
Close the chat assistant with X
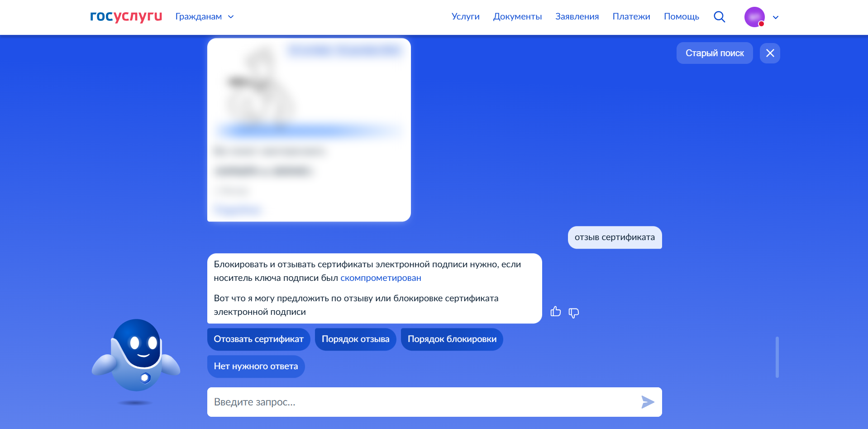pyautogui.click(x=770, y=53)
